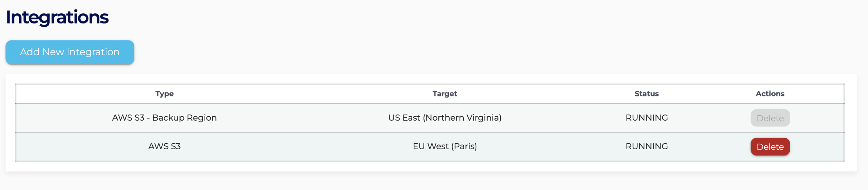Click Delete for the Northern Virginia integration

[x=770, y=118]
